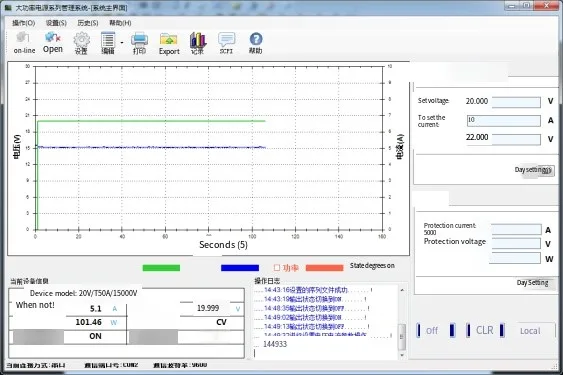
Task: Click the green voltage color swatch
Action: (x=161, y=268)
